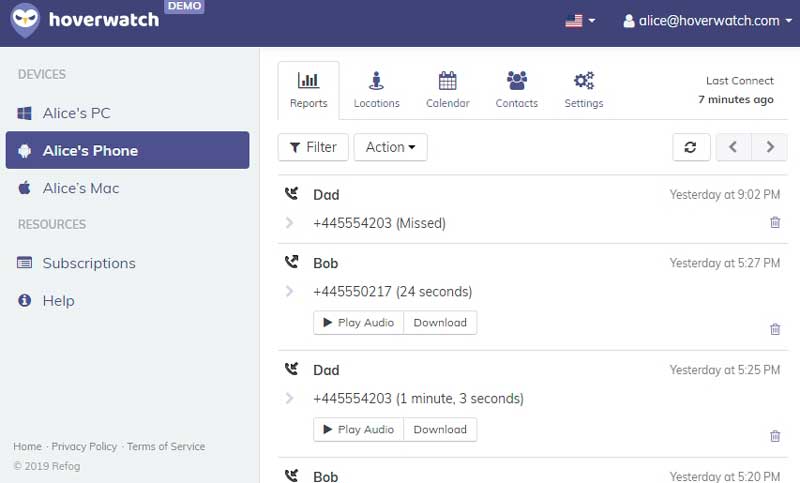The width and height of the screenshot is (800, 483).
Task: Open the Privacy Policy link
Action: [x=84, y=446]
